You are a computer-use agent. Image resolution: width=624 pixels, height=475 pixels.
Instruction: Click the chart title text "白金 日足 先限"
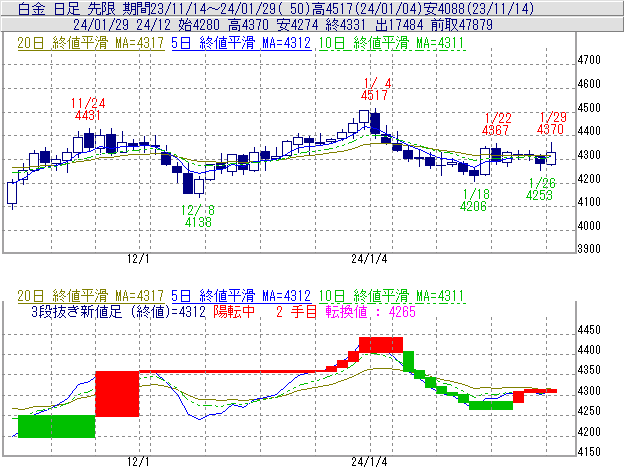[66, 8]
